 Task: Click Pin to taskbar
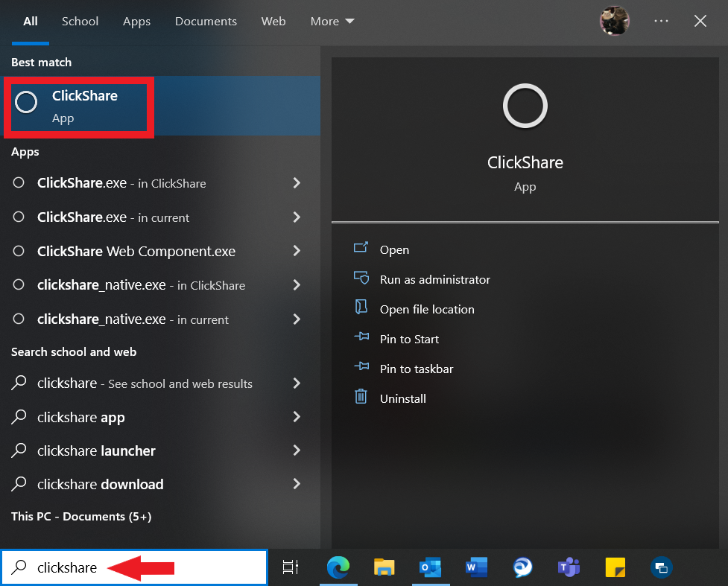[x=417, y=369]
